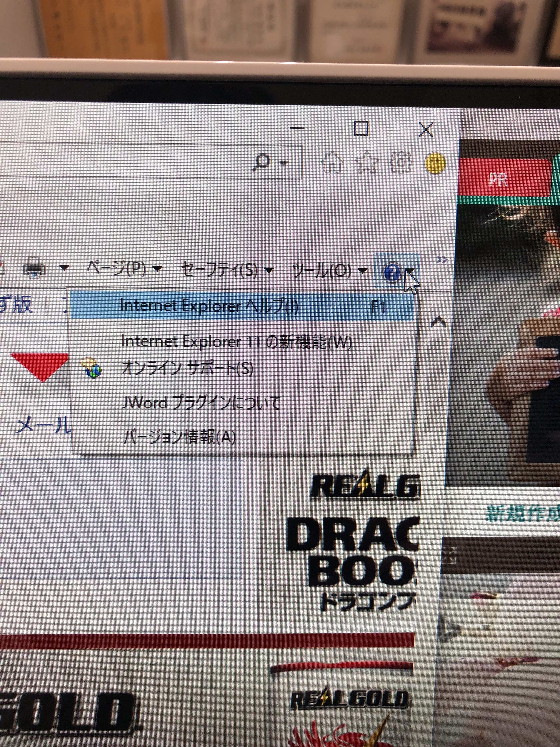Open Favorites with the star icon
The height and width of the screenshot is (747, 560).
pos(367,162)
